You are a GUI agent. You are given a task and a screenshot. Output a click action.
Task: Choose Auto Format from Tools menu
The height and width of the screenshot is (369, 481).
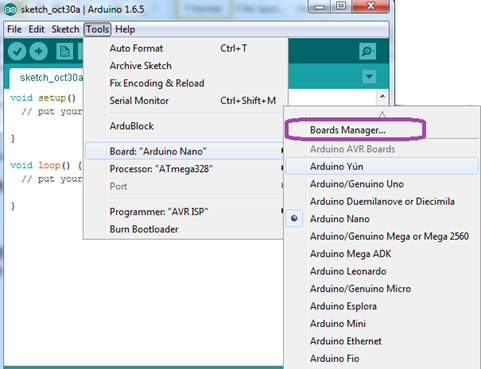(185, 48)
